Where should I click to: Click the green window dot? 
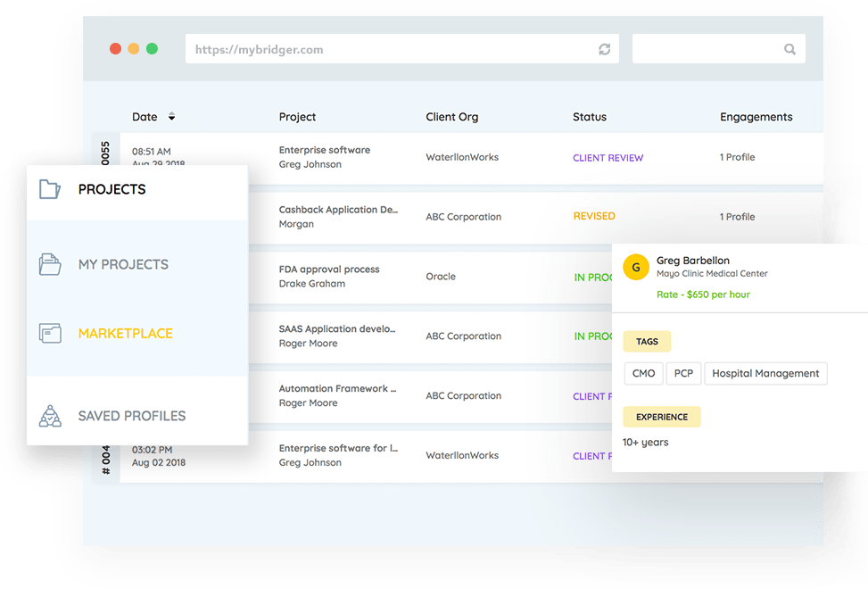click(152, 49)
